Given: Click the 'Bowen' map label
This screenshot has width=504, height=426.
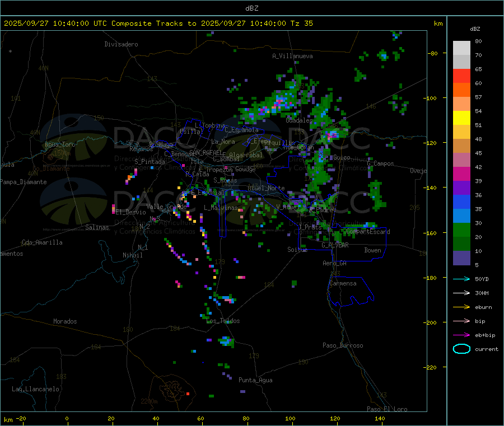Looking at the screenshot, I should [372, 250].
